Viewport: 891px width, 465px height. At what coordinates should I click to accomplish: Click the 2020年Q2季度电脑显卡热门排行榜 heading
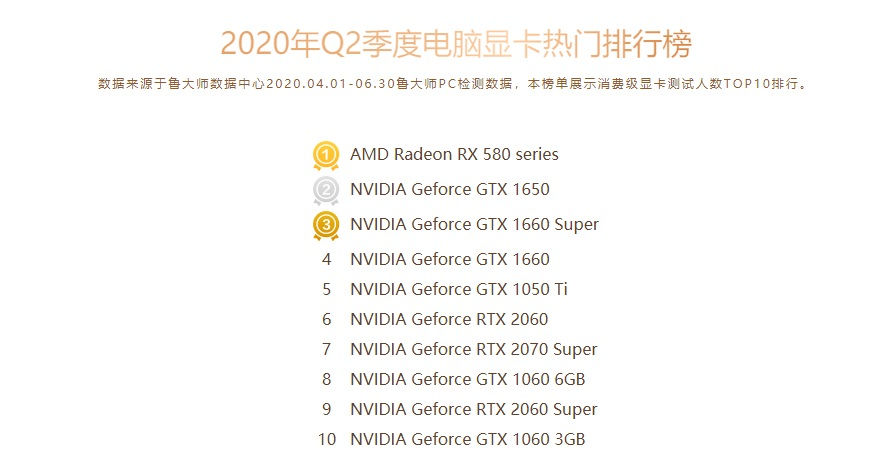tap(456, 44)
